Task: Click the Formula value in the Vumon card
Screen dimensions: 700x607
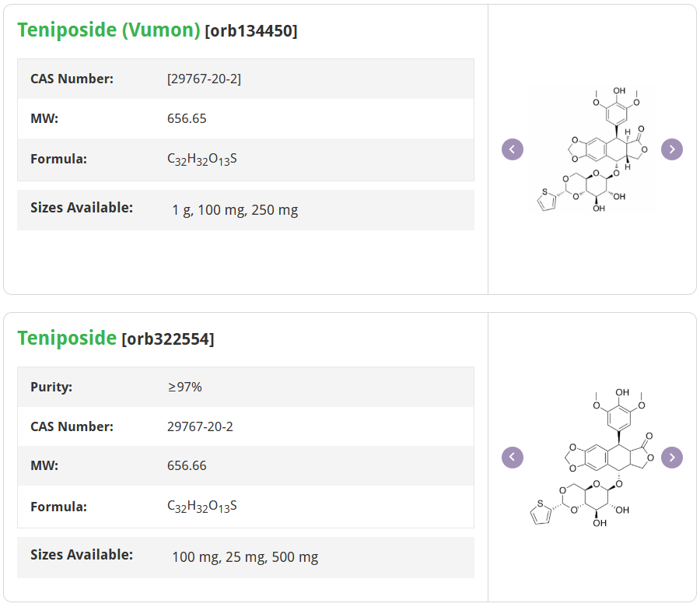Action: (201, 160)
